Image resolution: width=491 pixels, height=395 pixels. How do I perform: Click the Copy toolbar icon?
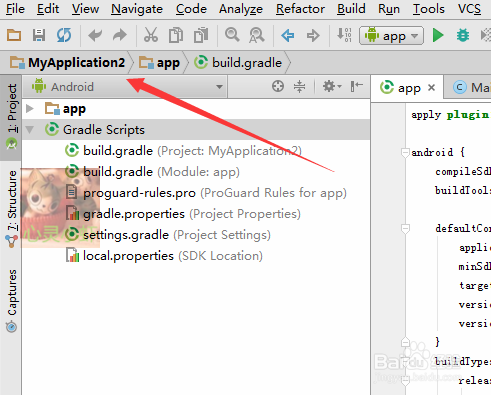[x=176, y=35]
